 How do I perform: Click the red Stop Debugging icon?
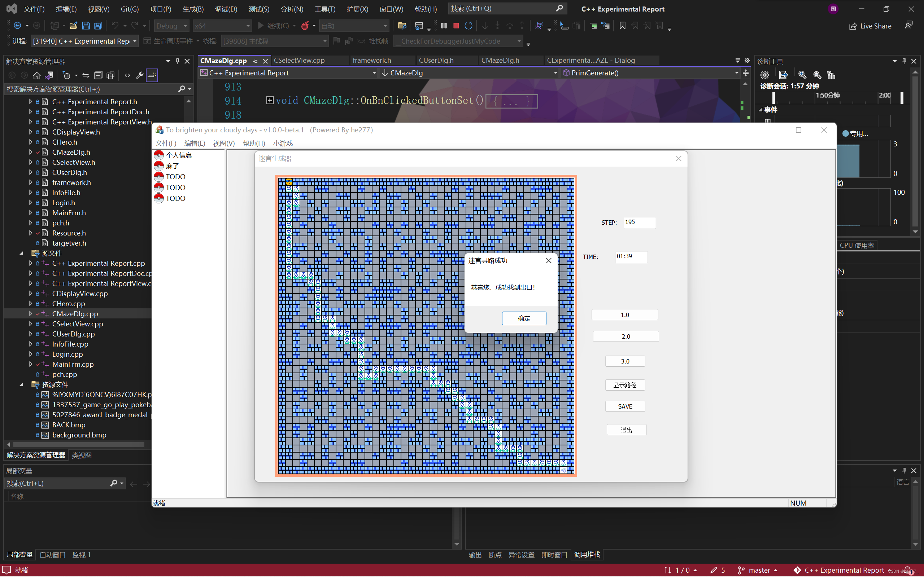coord(456,26)
